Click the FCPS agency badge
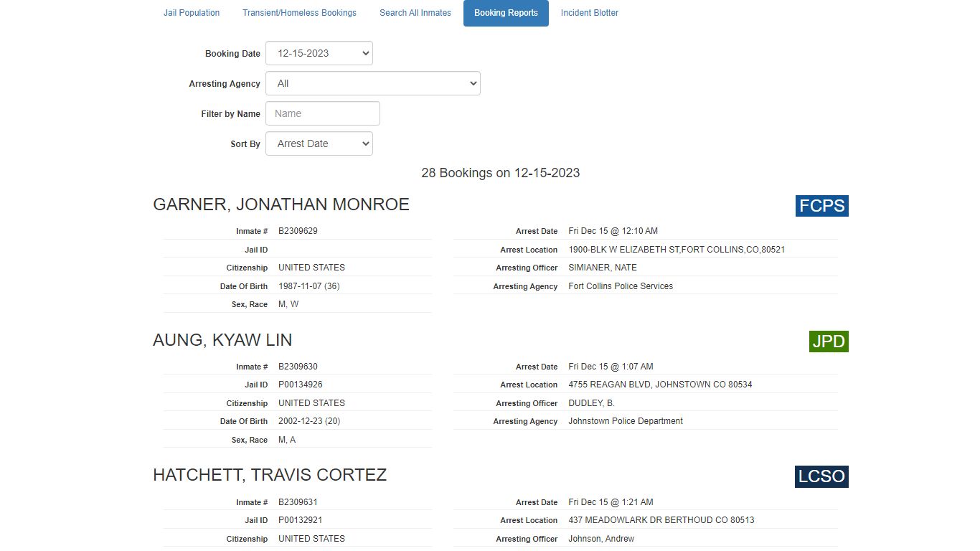Viewport: 980px width, 551px height. click(x=822, y=206)
